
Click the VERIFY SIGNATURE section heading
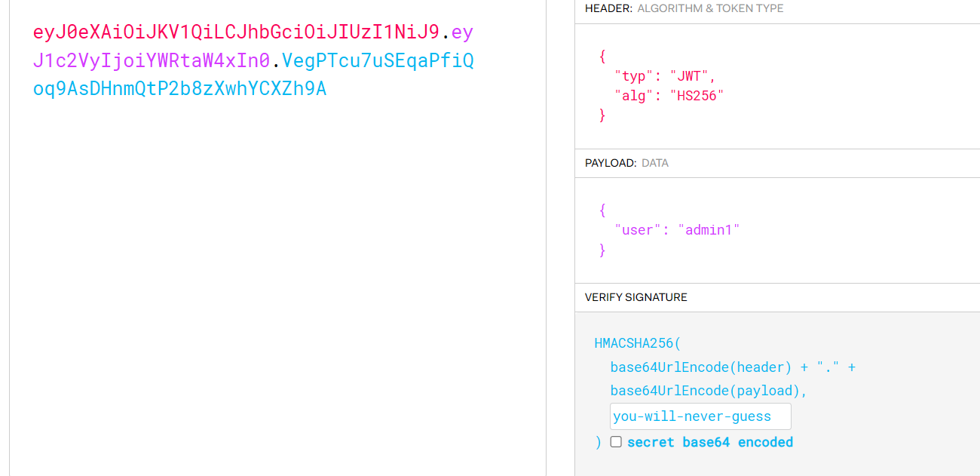(x=635, y=297)
